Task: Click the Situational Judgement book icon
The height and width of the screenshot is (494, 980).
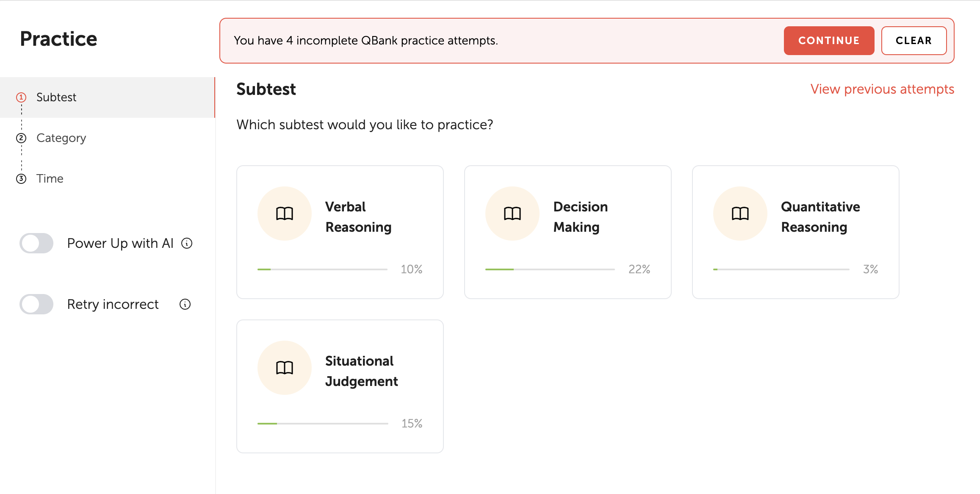Action: pyautogui.click(x=285, y=368)
